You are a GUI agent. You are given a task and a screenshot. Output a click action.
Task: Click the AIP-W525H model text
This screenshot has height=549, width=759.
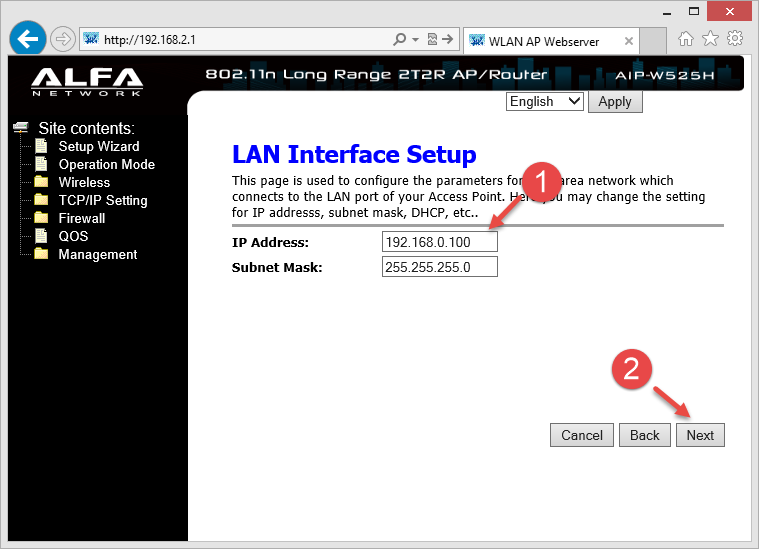[665, 75]
